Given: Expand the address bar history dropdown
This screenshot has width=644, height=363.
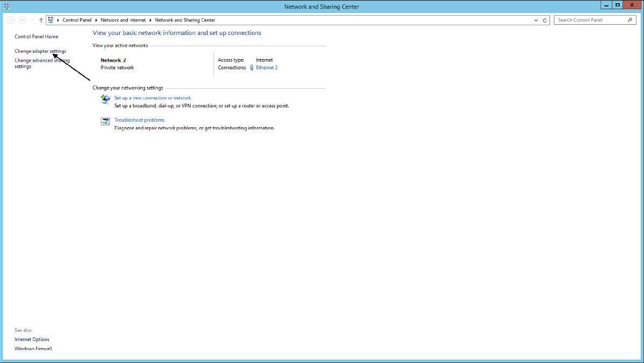Looking at the screenshot, I should (536, 20).
